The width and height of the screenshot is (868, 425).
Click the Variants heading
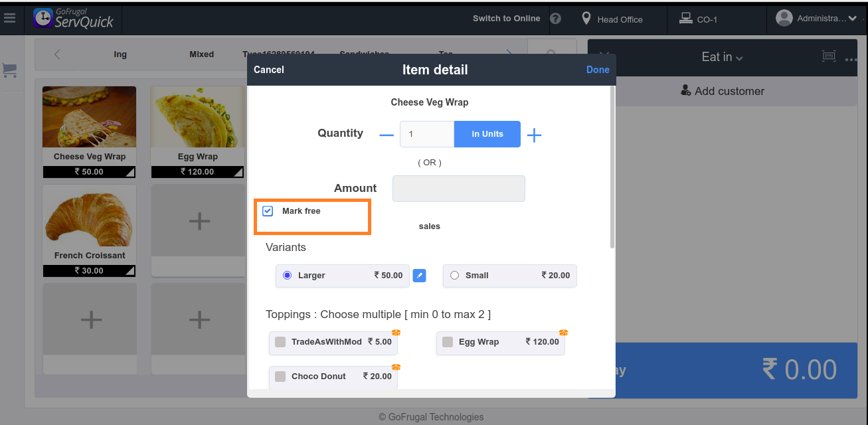286,247
